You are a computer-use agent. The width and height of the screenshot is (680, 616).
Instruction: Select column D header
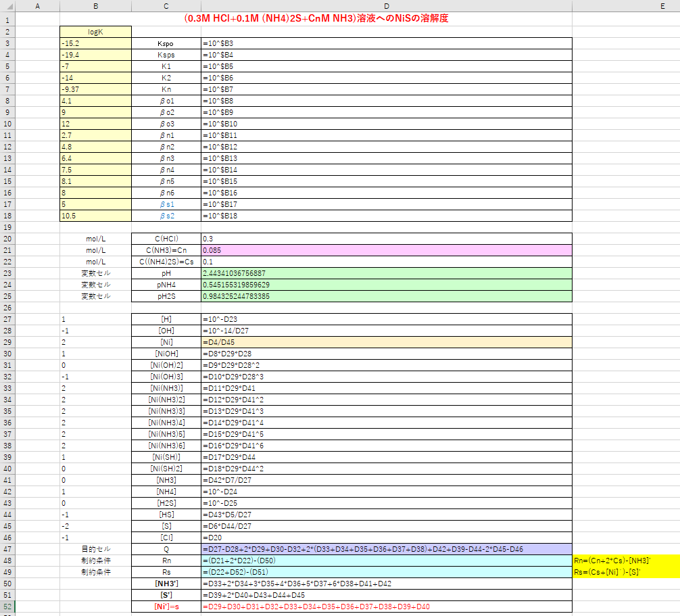click(x=387, y=6)
